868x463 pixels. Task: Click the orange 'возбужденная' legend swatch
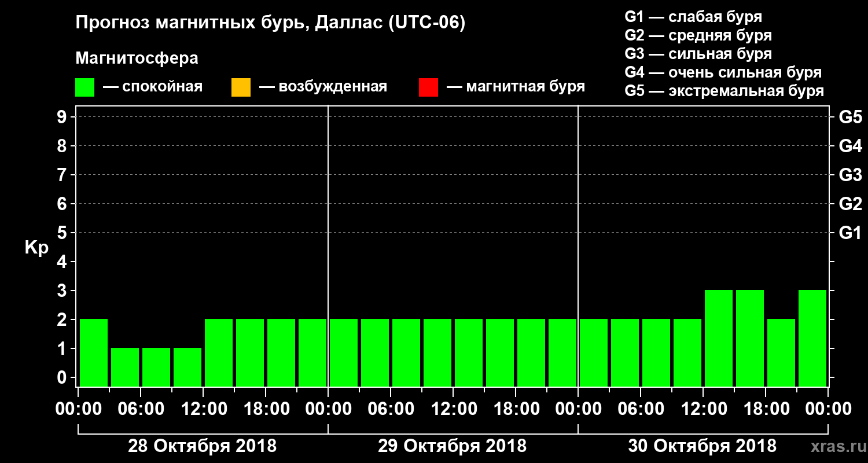click(241, 87)
